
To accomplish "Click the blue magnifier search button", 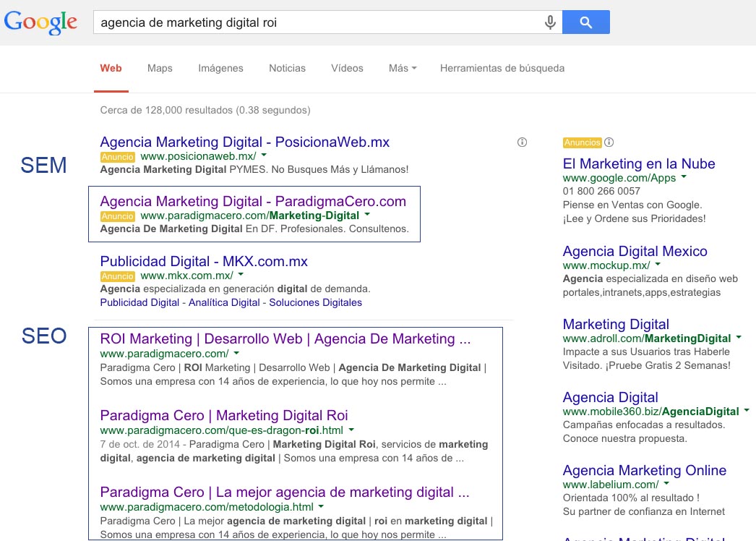I will pyautogui.click(x=585, y=22).
